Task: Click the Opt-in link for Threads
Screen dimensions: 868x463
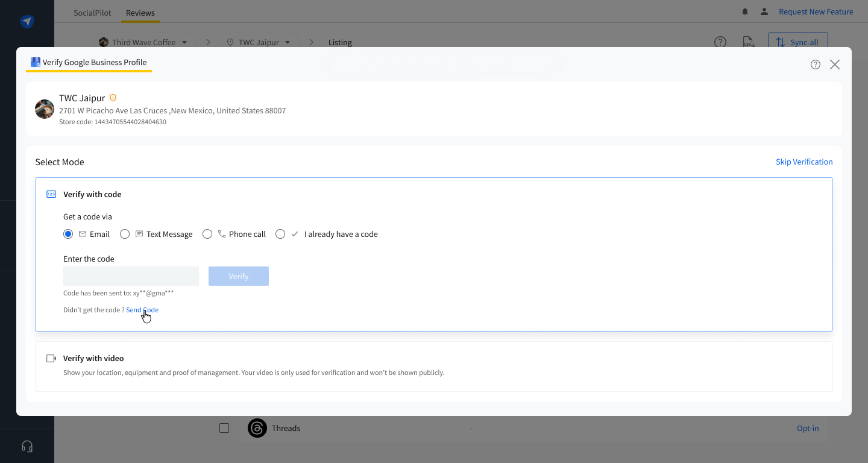Action: 808,428
